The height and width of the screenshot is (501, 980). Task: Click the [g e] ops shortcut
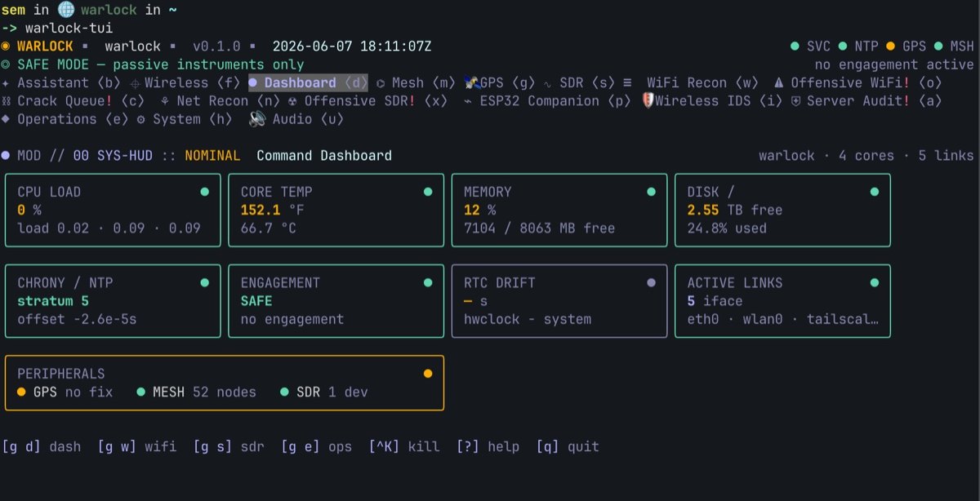317,446
